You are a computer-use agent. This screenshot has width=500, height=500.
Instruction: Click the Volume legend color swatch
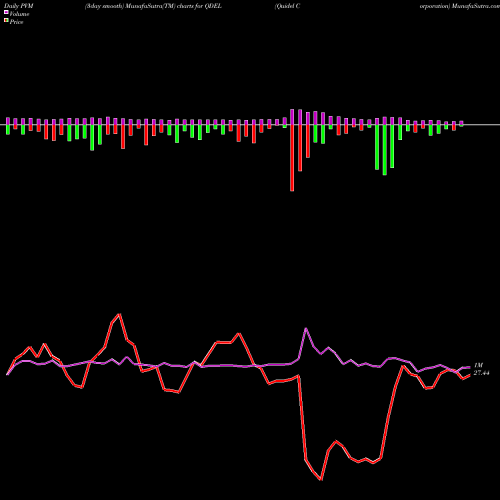6,13
